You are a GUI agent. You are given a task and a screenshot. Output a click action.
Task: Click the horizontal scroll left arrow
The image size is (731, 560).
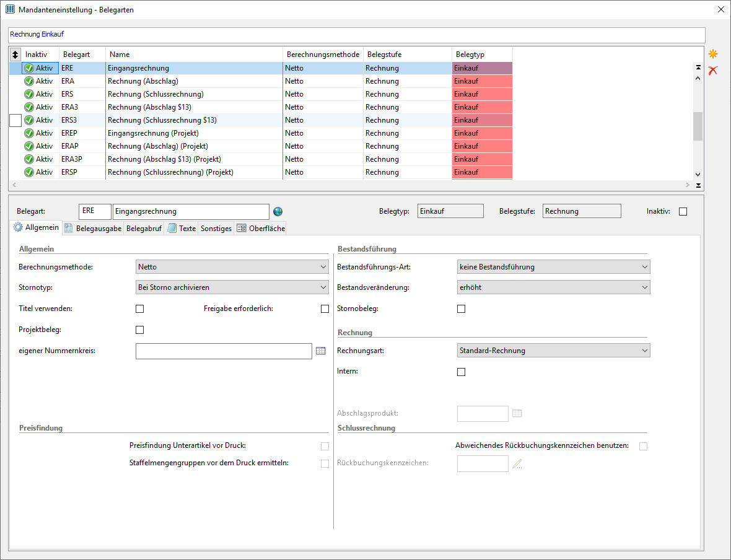pos(14,185)
